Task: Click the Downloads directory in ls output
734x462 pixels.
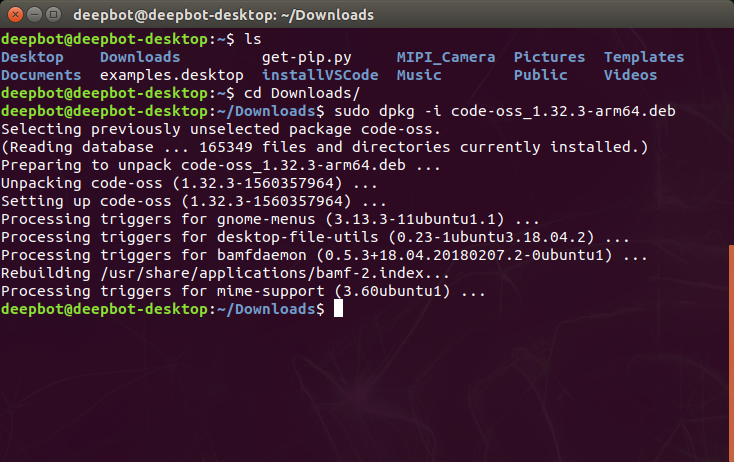Action: tap(140, 57)
